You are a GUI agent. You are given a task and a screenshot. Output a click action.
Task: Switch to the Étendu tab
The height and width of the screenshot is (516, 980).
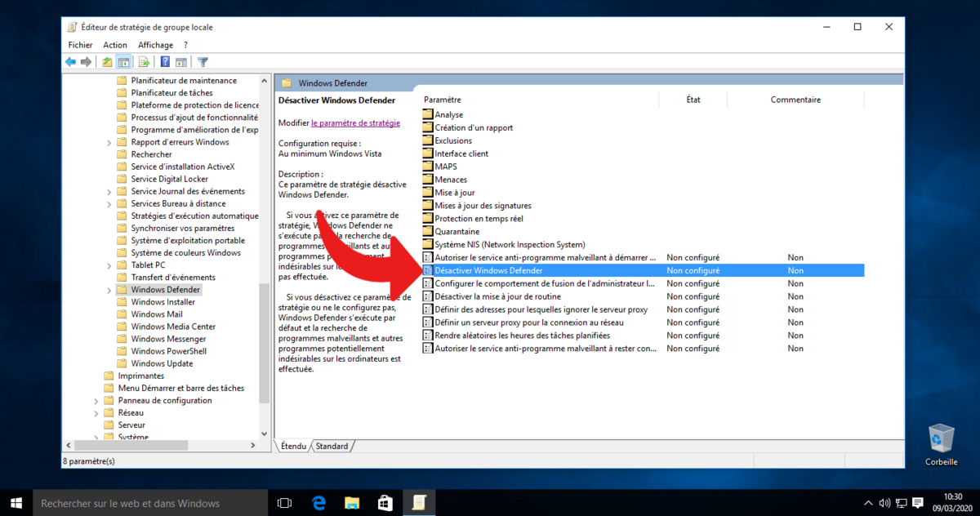tap(293, 446)
